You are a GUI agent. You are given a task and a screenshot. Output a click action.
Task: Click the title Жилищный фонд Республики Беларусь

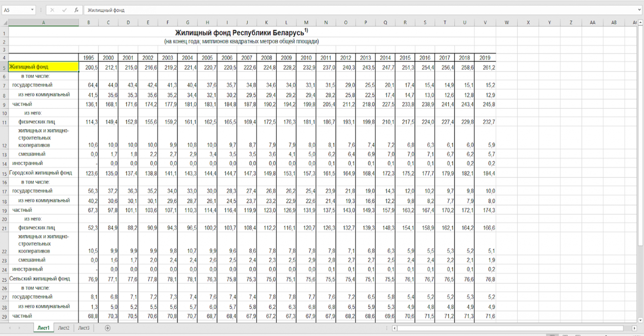point(241,33)
